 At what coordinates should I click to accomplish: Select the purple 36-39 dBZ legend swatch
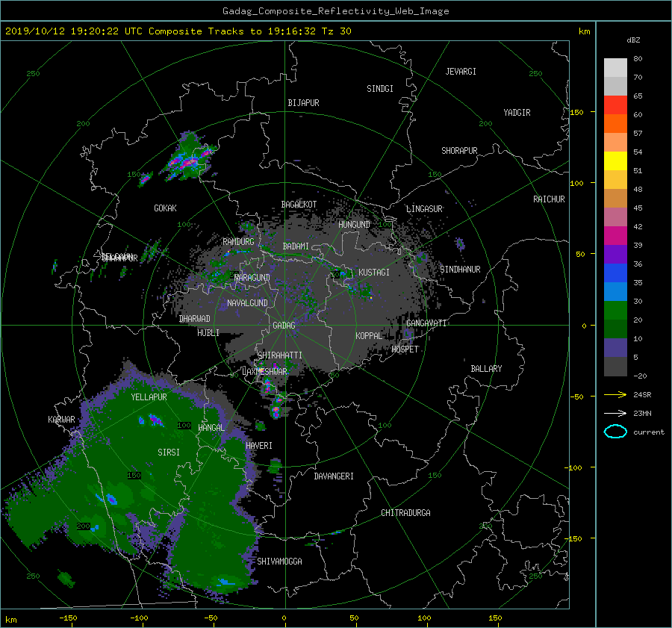click(615, 254)
